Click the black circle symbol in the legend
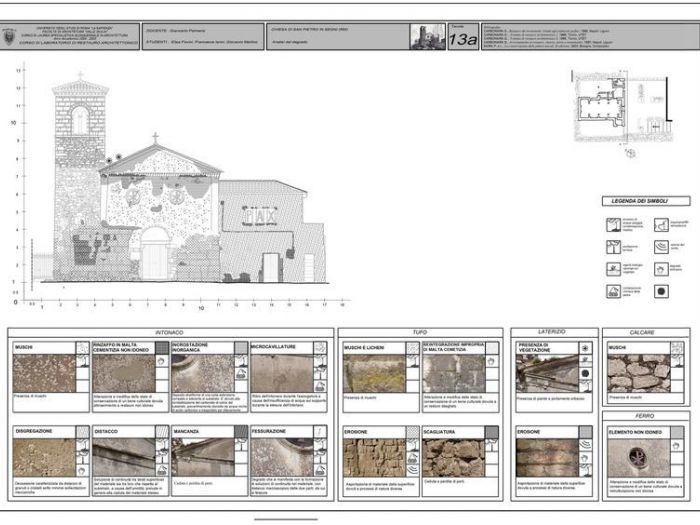 pos(661,292)
